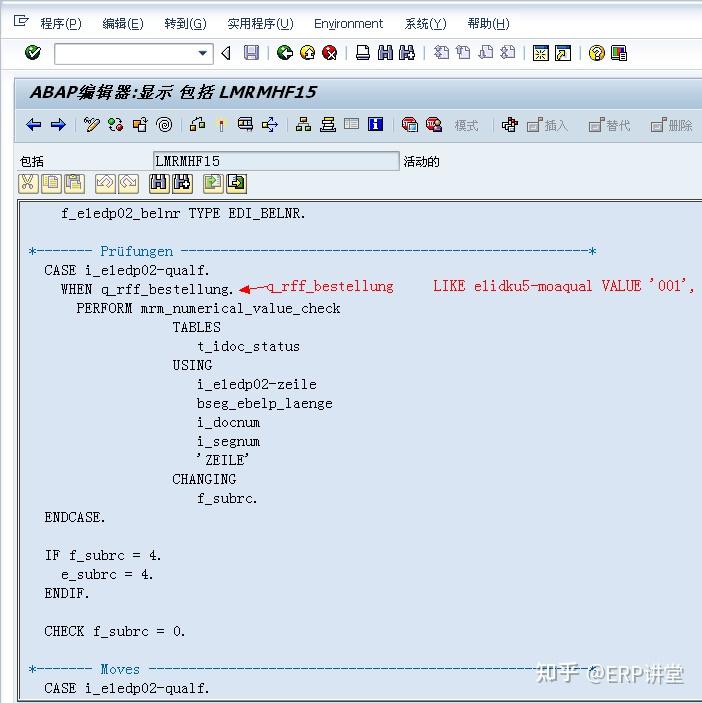Click the green Back icon
The image size is (702, 703).
pos(285,53)
